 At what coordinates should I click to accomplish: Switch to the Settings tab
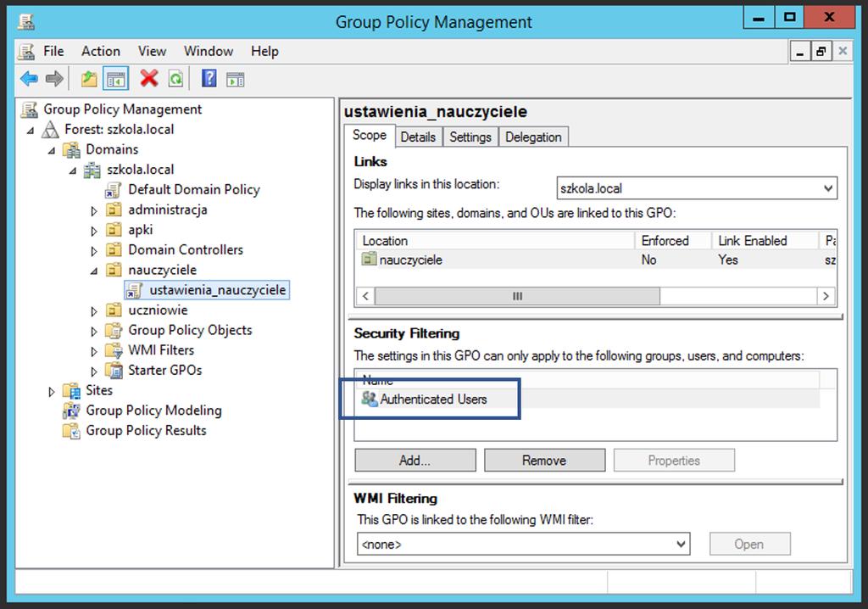[x=470, y=137]
